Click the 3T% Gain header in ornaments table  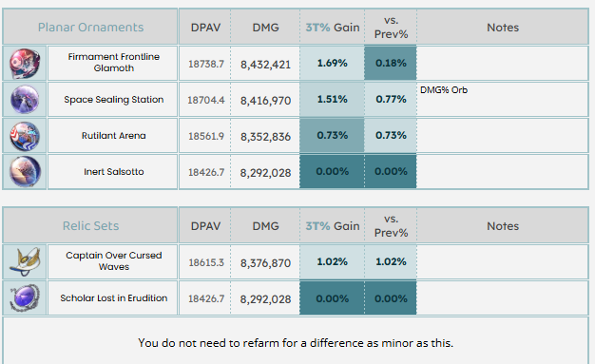(x=333, y=28)
